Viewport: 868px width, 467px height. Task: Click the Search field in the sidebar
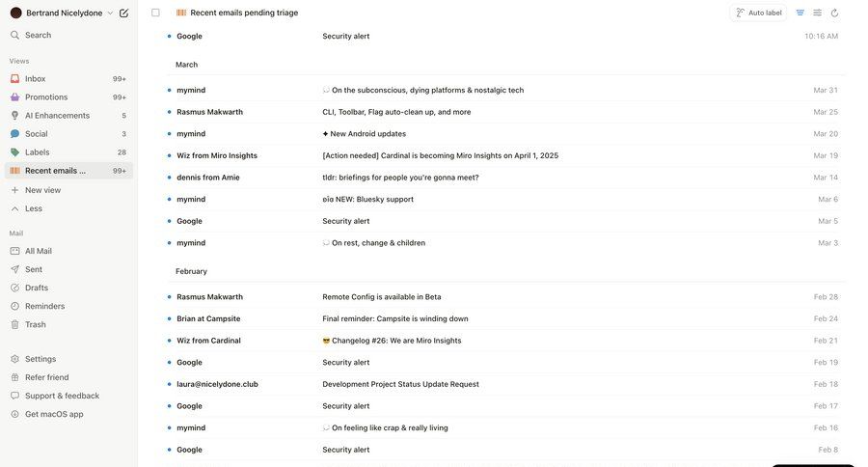coord(39,36)
